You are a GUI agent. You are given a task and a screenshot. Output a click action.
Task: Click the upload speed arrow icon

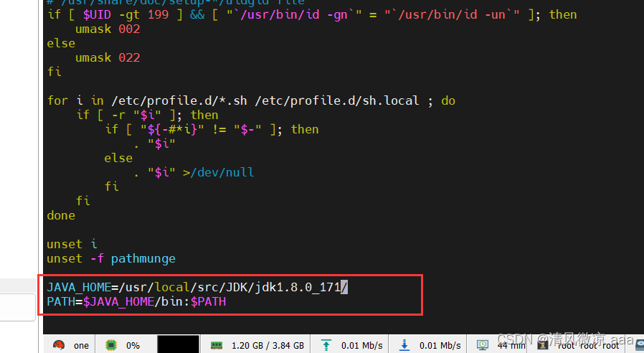[x=326, y=345]
